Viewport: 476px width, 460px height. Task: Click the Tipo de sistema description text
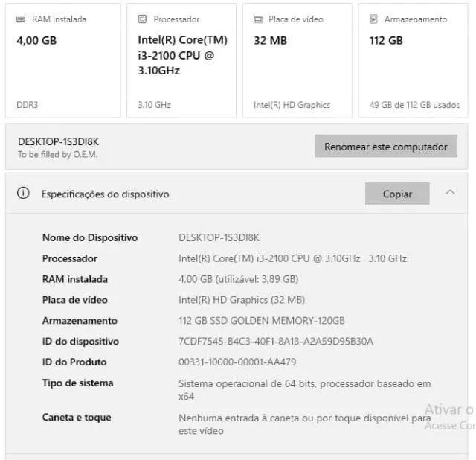(x=304, y=390)
